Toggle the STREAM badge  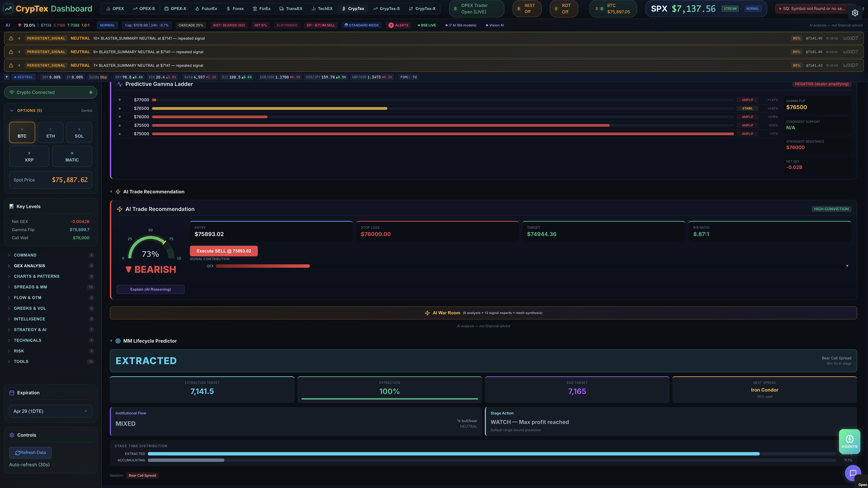click(730, 9)
